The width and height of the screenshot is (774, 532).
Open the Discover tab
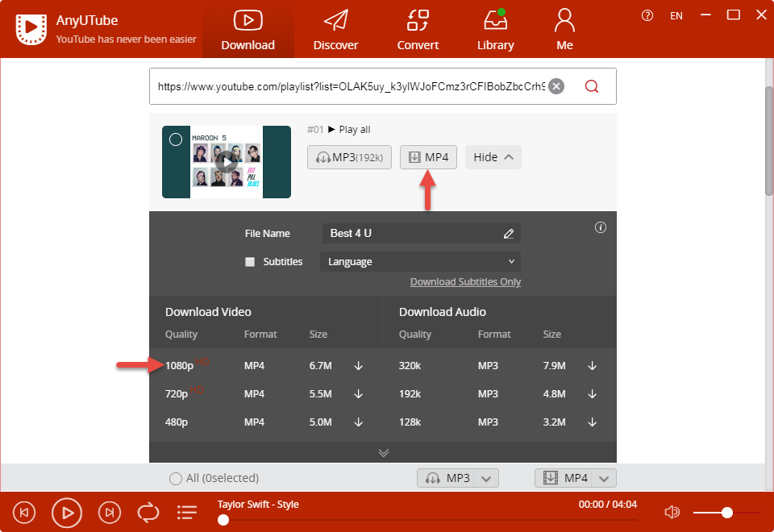click(x=335, y=30)
